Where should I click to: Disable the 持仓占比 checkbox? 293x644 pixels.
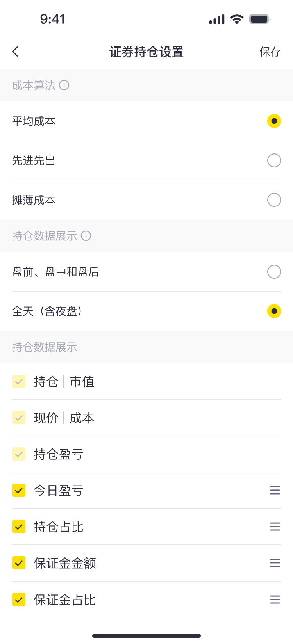tap(19, 527)
